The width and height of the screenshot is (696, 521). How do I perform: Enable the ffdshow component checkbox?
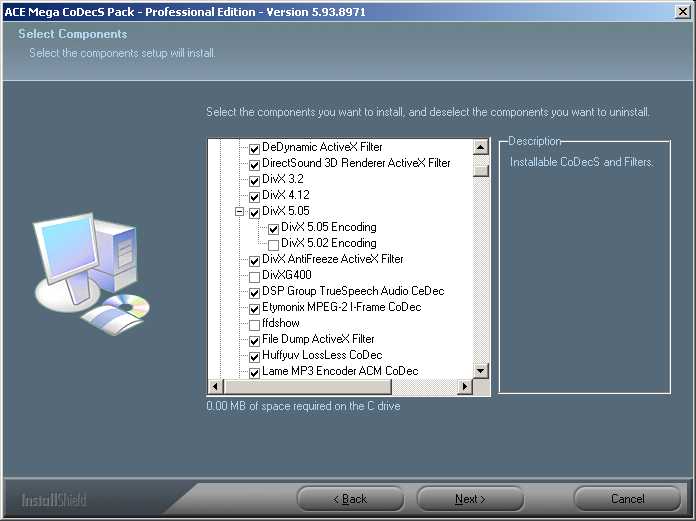[255, 324]
